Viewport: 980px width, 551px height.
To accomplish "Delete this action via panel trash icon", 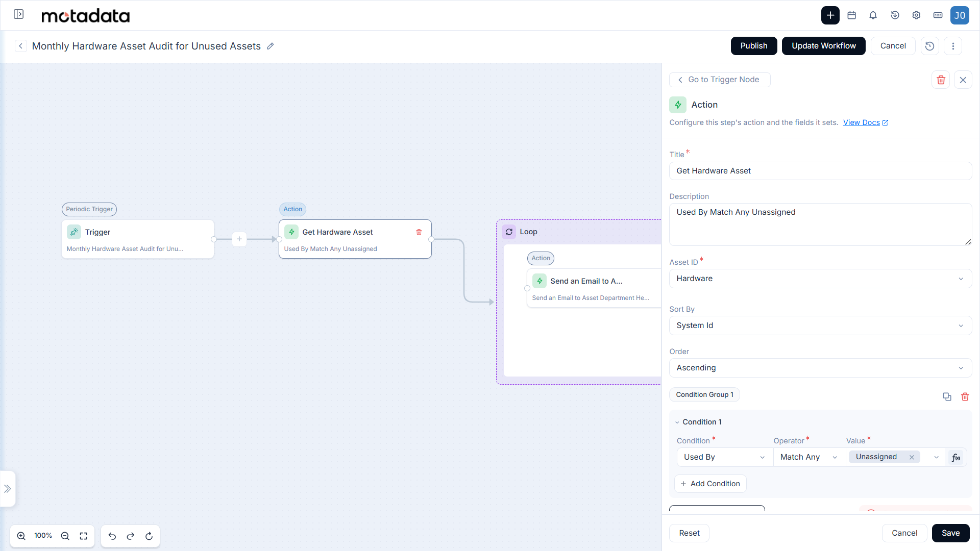I will (941, 80).
